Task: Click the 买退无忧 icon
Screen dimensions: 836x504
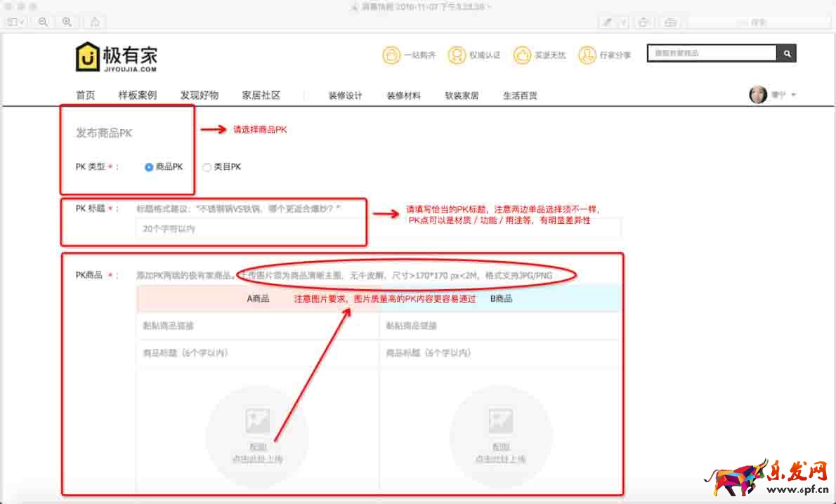Action: coord(521,55)
